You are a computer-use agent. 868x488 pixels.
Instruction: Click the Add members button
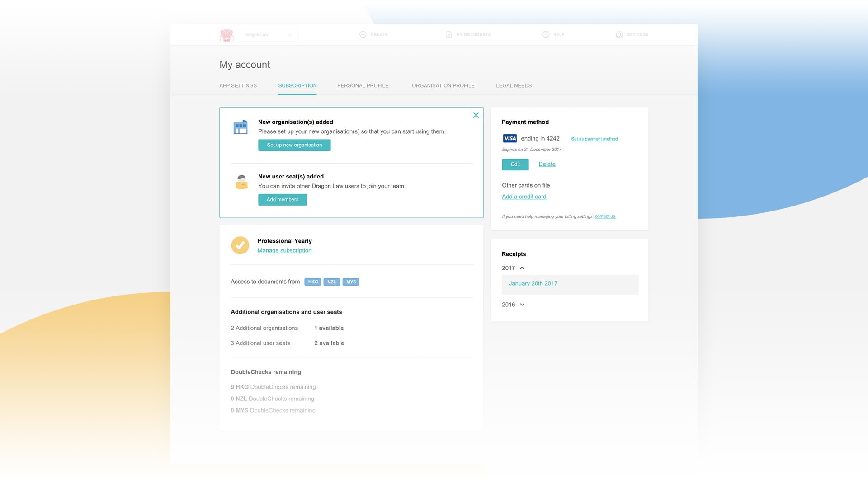tap(282, 199)
